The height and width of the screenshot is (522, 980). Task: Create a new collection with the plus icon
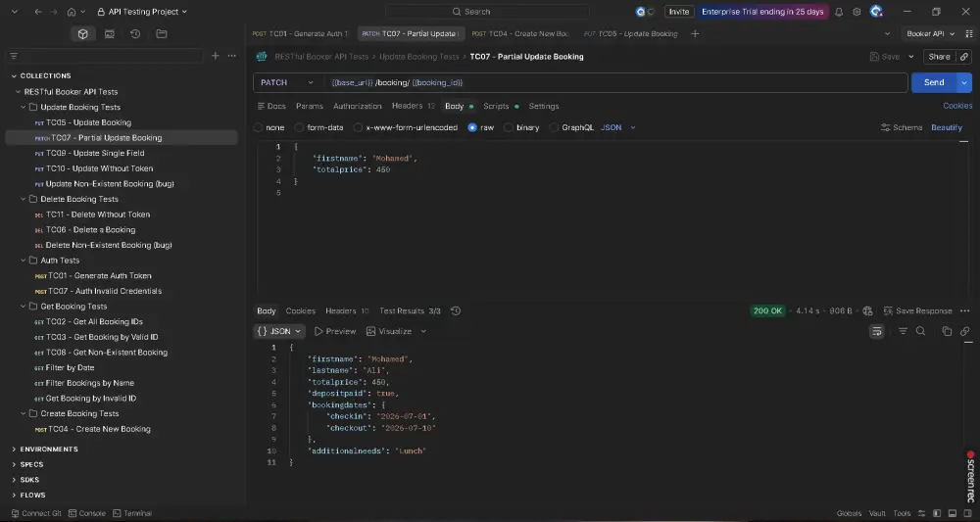point(215,56)
